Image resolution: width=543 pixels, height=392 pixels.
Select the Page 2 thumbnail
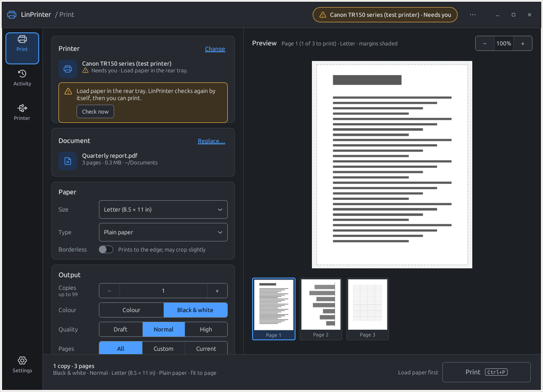[x=321, y=309]
